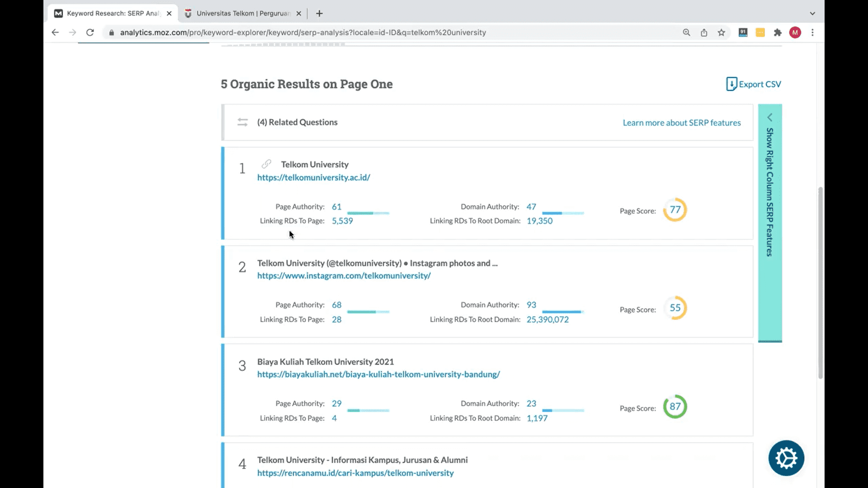
Task: Click Linking RDs To Page 5,539
Action: click(x=342, y=221)
